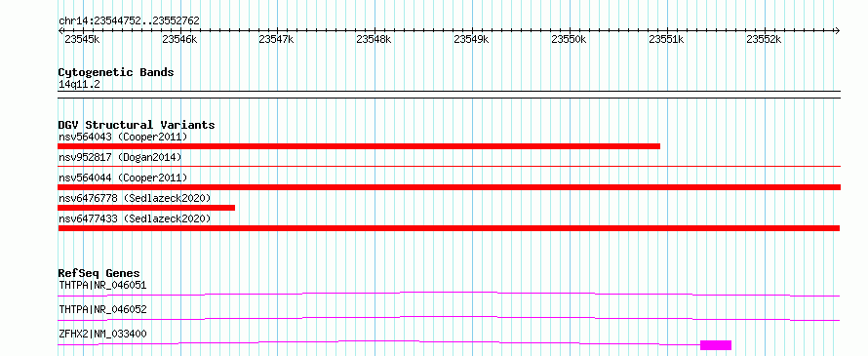868x356 pixels.
Task: Click the red bar for nsv564044
Action: point(449,187)
